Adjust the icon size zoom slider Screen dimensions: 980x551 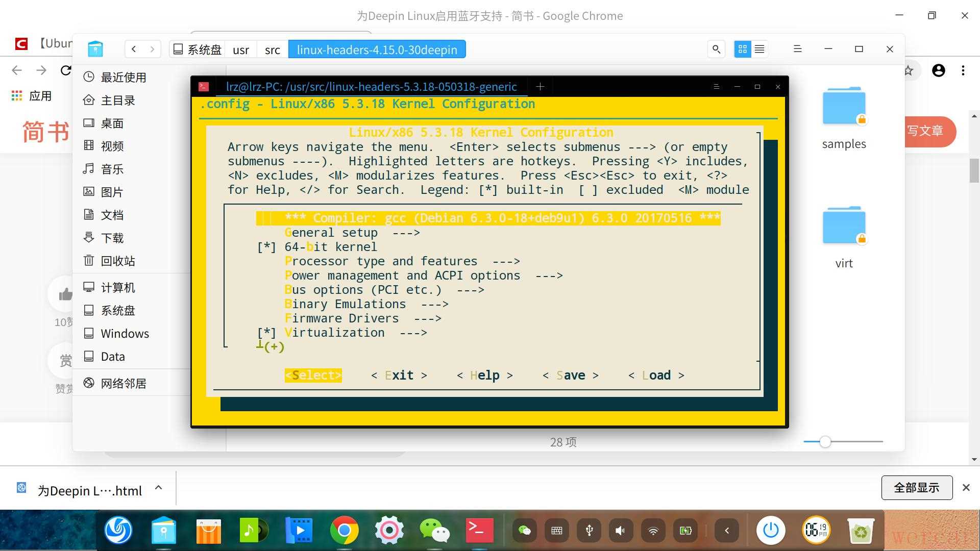tap(825, 442)
